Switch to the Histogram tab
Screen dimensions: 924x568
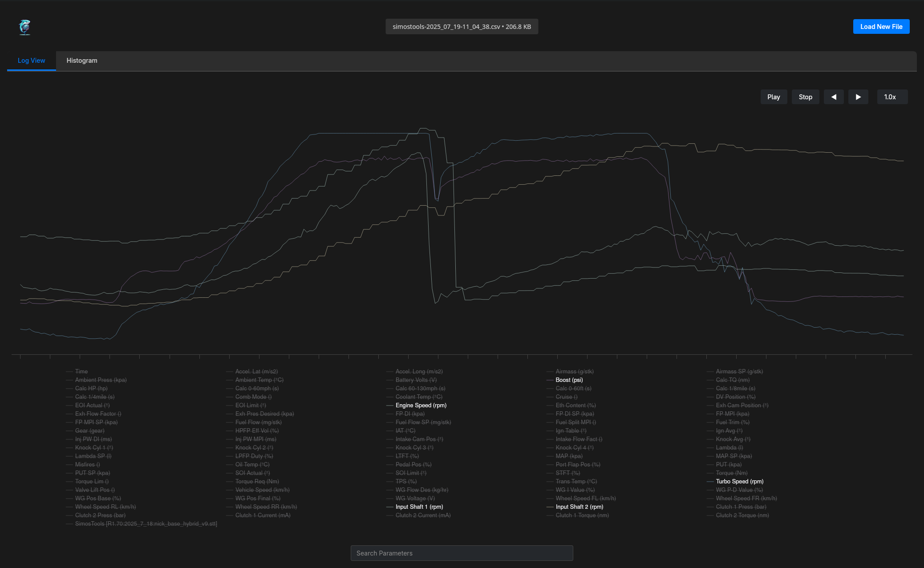point(82,61)
